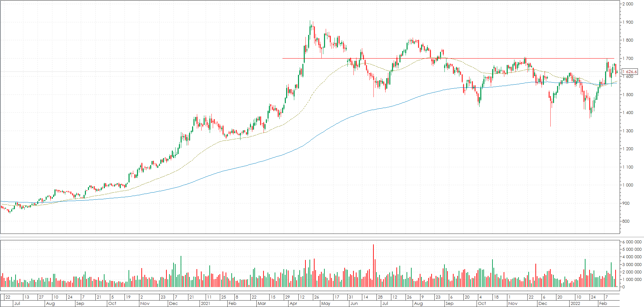Click the date label 27 on time axis
Viewport: 644px width, 307px height.
coord(41,297)
